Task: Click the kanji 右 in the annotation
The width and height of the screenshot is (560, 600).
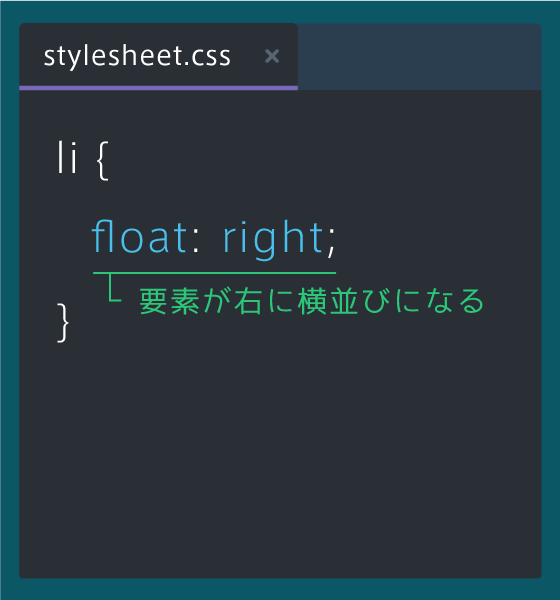Action: point(248,302)
